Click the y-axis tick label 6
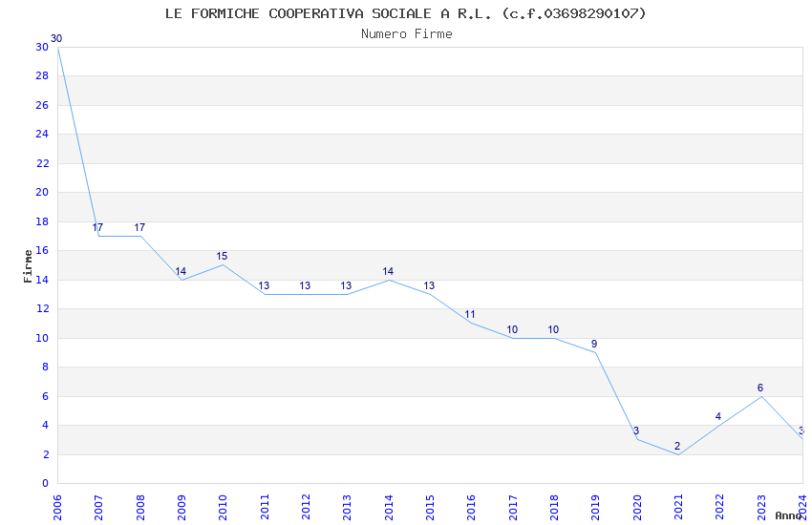Screen dimensions: 812x525 pos(45,397)
